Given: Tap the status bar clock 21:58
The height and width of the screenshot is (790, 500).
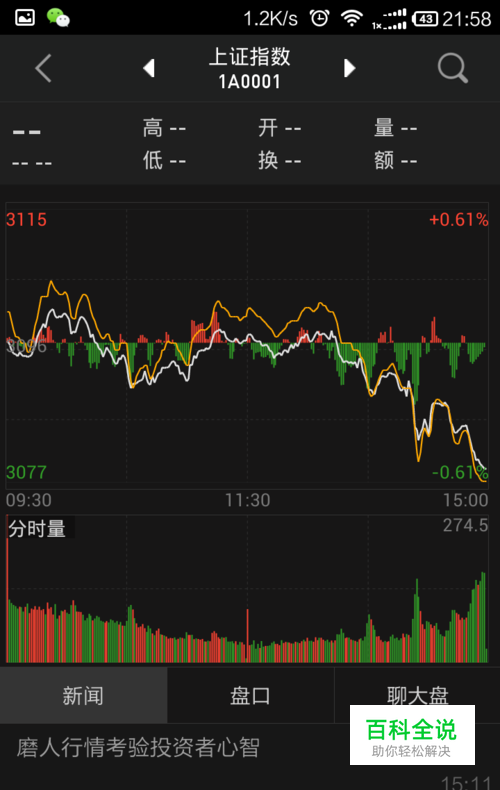Looking at the screenshot, I should (467, 19).
